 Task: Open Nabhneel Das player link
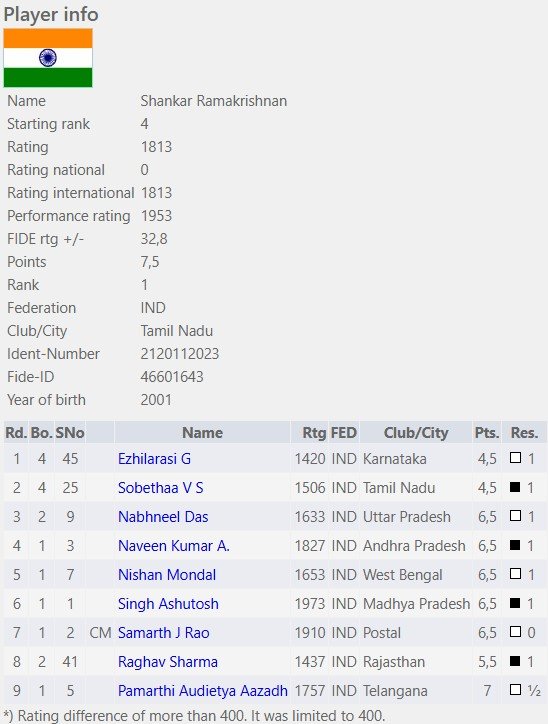[x=163, y=517]
